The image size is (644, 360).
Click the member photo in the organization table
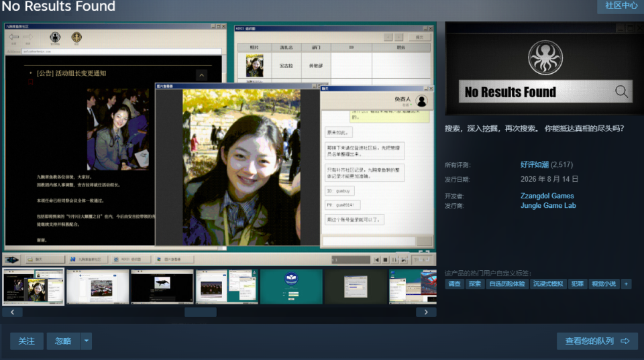pos(255,66)
